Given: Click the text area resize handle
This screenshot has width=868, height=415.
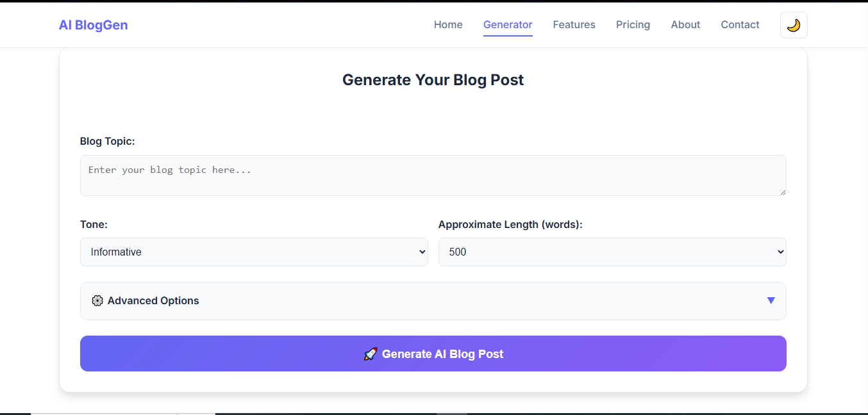Looking at the screenshot, I should click(x=782, y=191).
